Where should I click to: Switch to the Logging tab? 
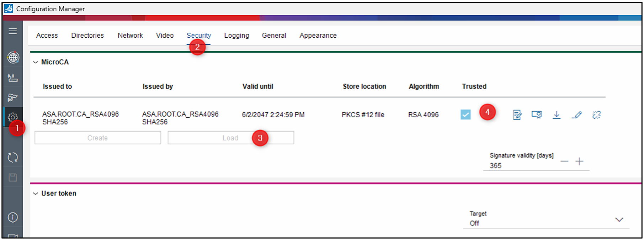click(236, 36)
